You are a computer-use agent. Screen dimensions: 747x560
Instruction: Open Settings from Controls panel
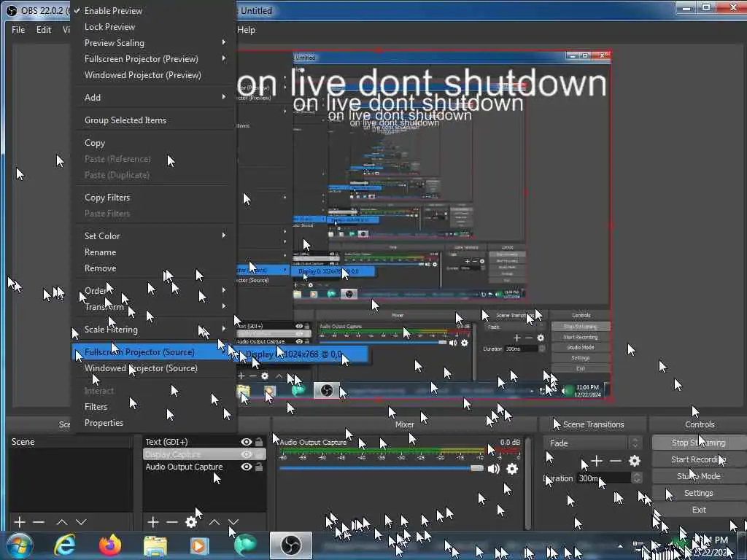[699, 494]
